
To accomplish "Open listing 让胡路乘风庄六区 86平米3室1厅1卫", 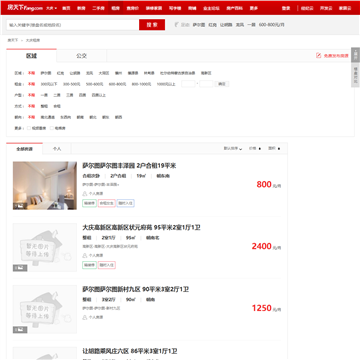I will click(130, 351).
